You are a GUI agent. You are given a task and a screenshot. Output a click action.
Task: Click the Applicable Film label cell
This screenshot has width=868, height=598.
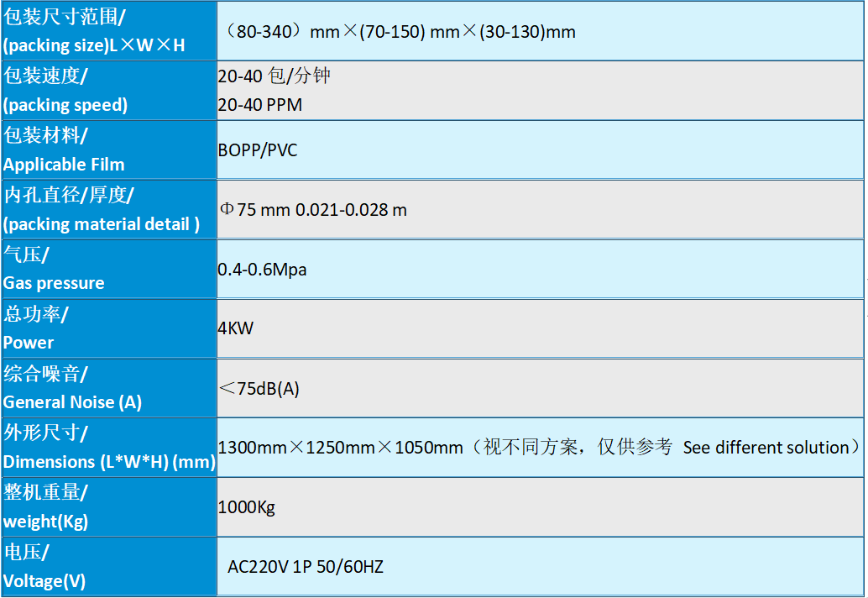(108, 149)
